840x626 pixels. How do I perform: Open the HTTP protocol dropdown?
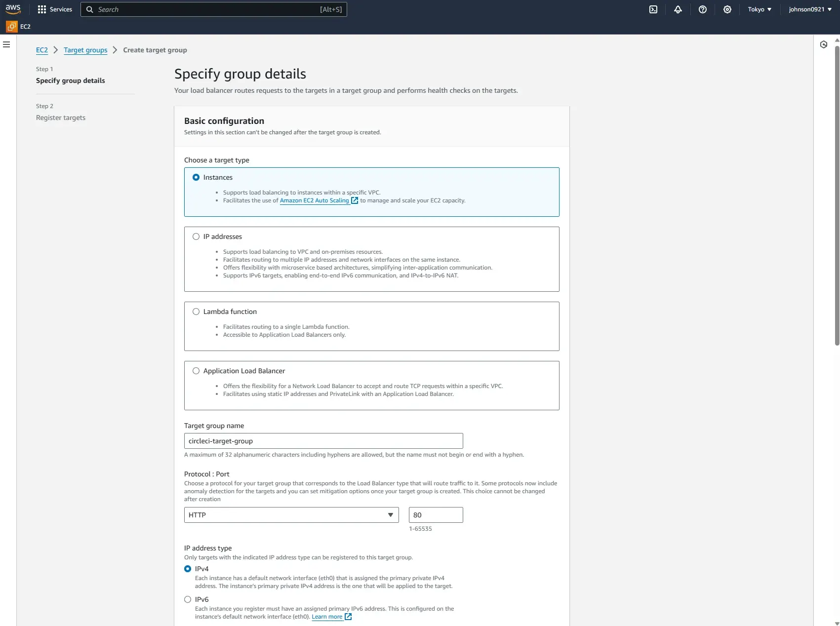290,514
